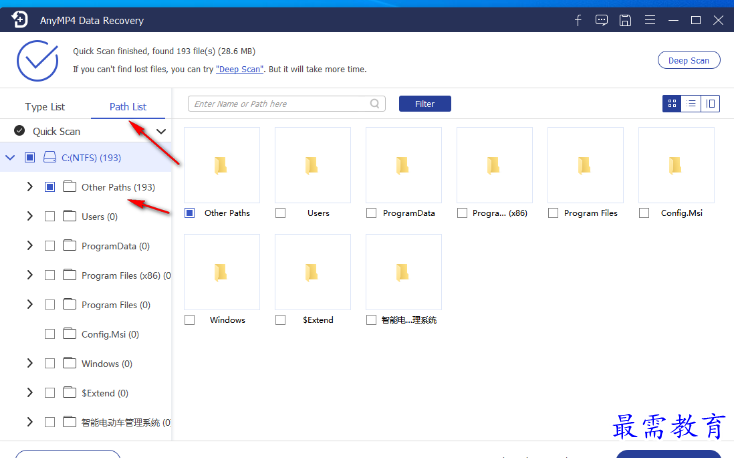Click the Progra... (x86) folder thumbnail
The image size is (734, 458).
click(494, 165)
